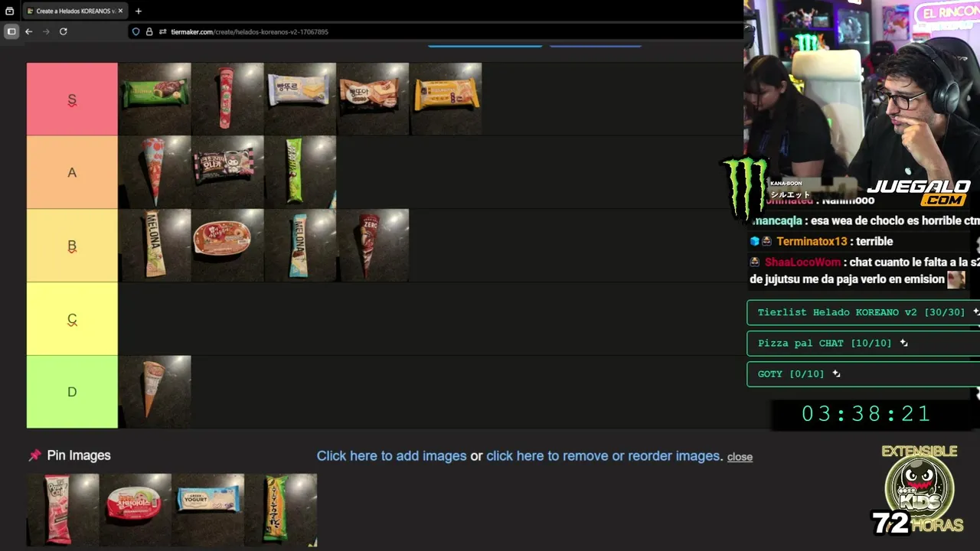Reload the tiermaker page

point(64,31)
